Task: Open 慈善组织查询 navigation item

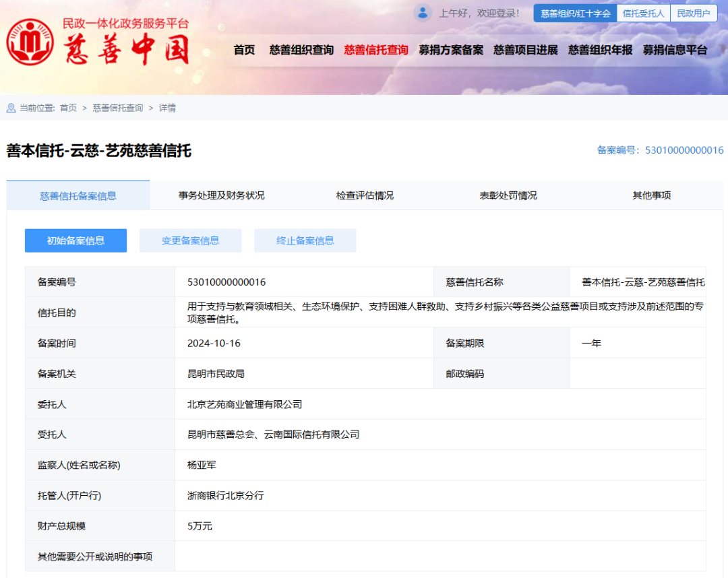Action: point(301,50)
